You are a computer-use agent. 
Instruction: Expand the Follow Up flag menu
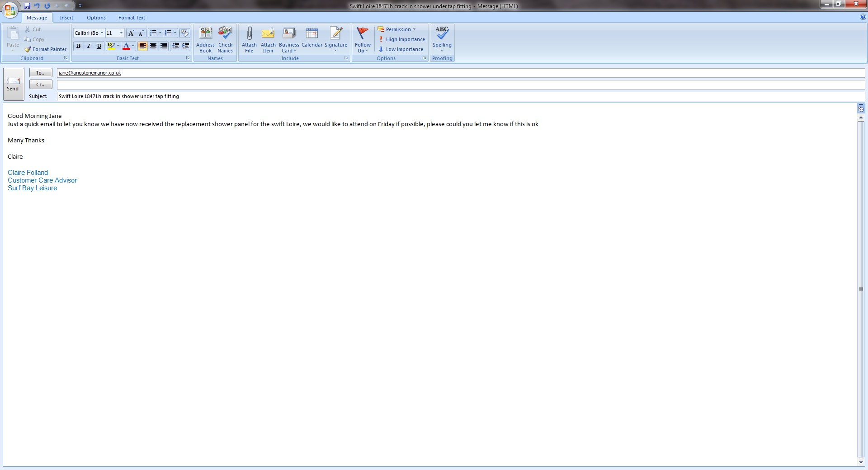363,40
